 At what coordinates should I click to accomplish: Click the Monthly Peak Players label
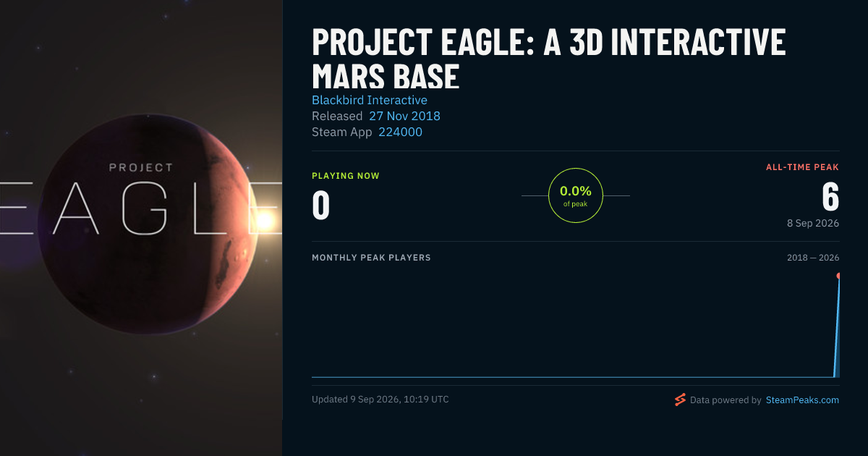[x=371, y=258]
